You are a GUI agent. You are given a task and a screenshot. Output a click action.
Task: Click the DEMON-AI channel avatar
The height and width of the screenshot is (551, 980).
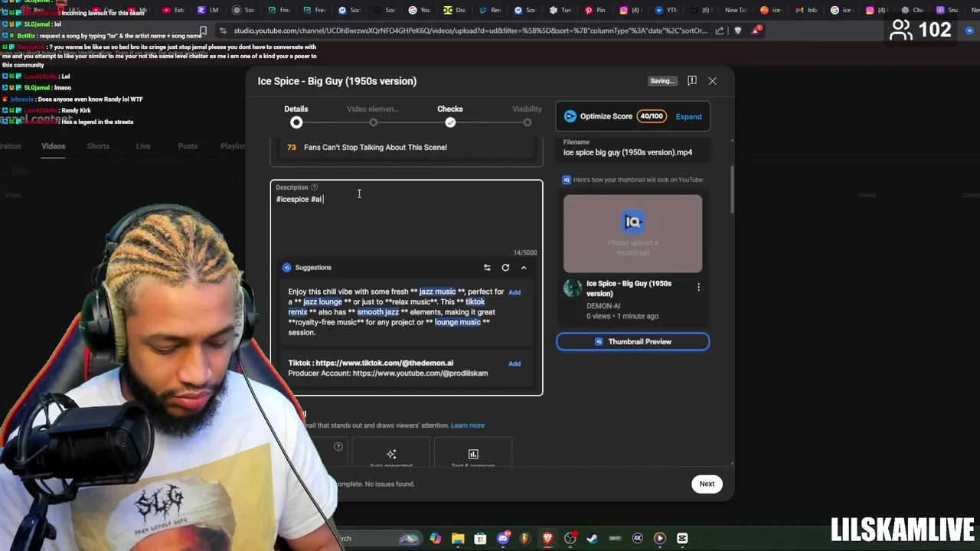(573, 289)
